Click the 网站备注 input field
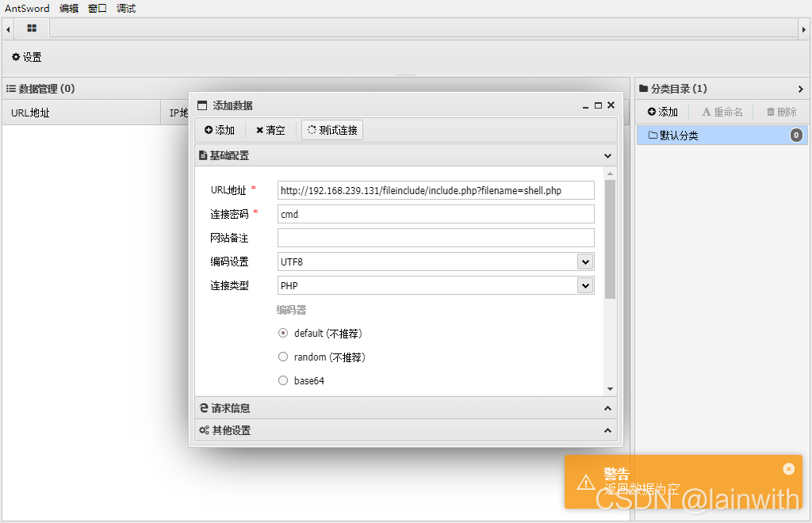 (x=435, y=238)
